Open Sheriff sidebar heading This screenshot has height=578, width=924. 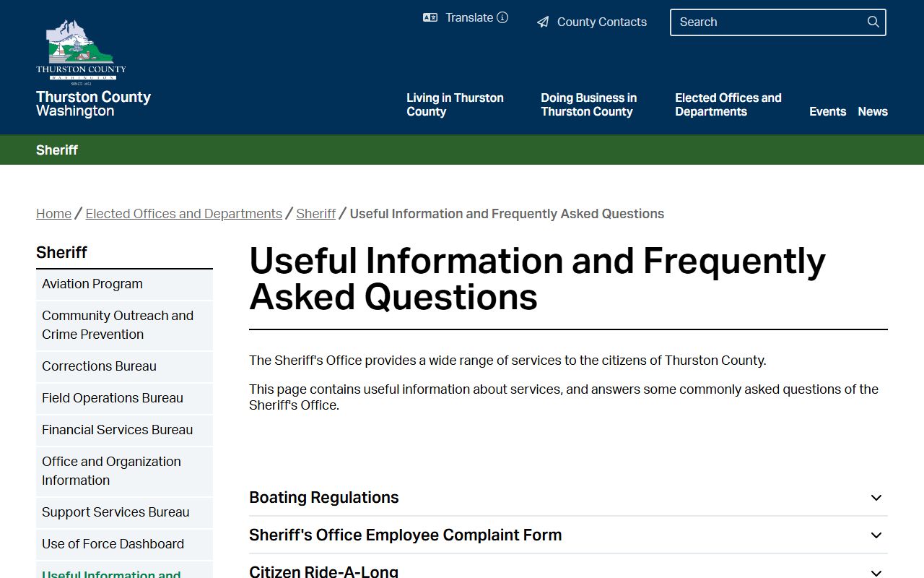(x=61, y=252)
